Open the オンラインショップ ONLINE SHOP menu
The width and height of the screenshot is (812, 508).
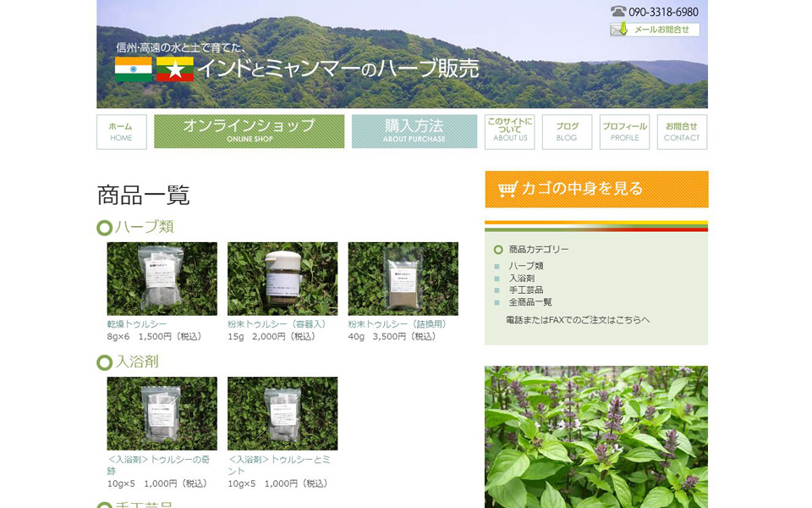pyautogui.click(x=249, y=132)
